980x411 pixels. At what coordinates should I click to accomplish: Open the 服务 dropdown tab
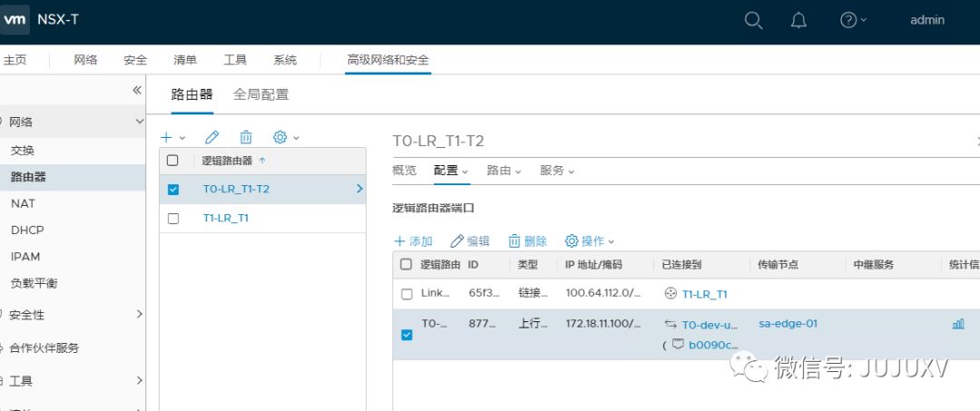click(x=557, y=171)
